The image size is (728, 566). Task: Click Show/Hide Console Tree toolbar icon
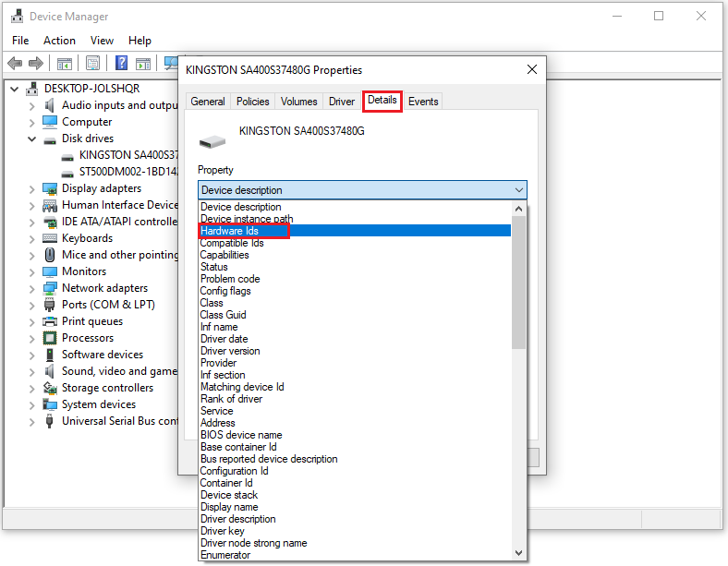(x=65, y=63)
